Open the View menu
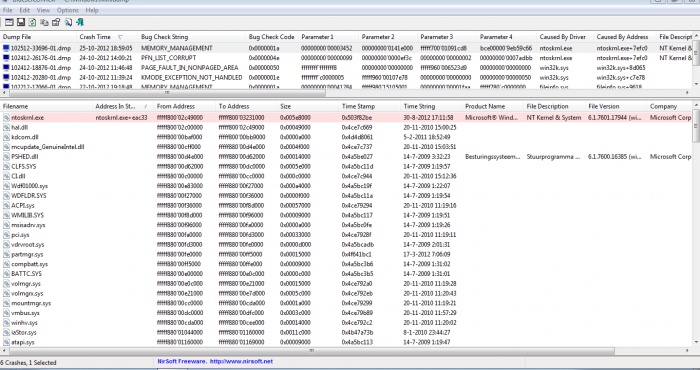 pyautogui.click(x=43, y=10)
